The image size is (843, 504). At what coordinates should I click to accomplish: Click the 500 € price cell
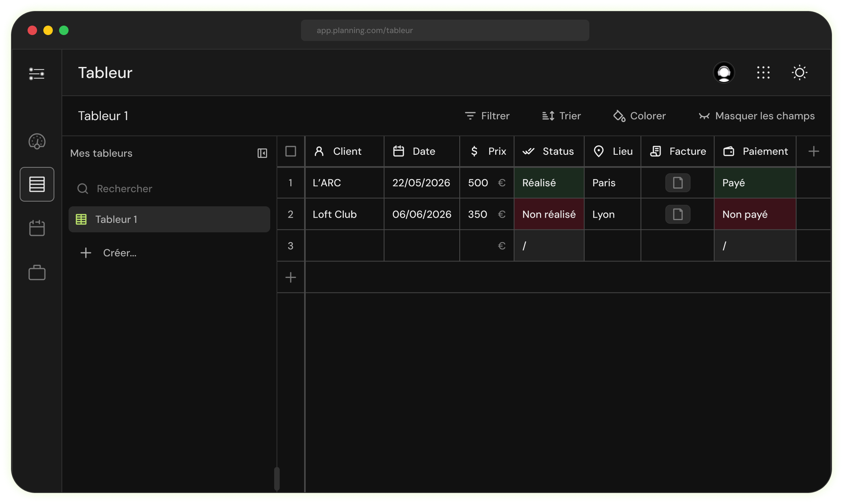tap(487, 183)
